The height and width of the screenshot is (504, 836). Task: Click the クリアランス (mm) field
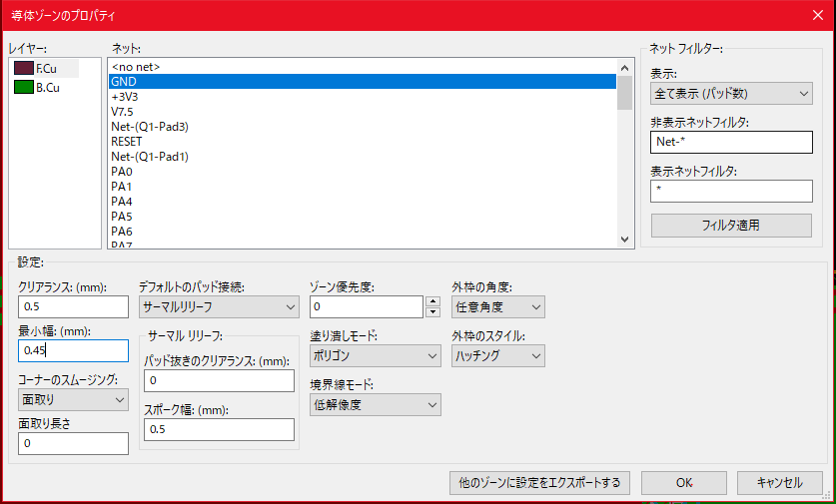click(73, 306)
